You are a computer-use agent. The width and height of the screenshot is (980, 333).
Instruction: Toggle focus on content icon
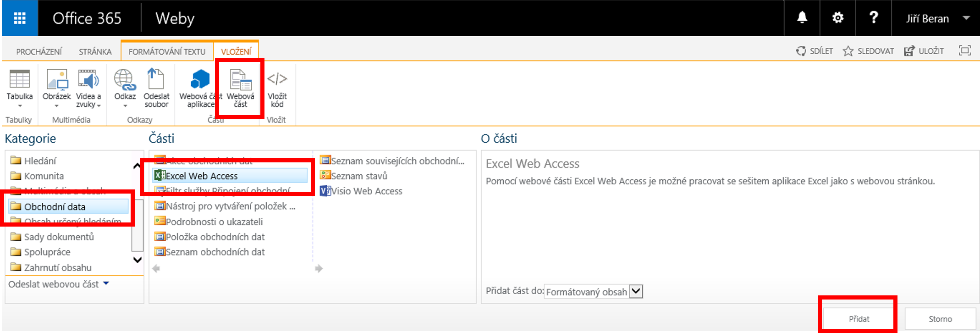tap(965, 50)
